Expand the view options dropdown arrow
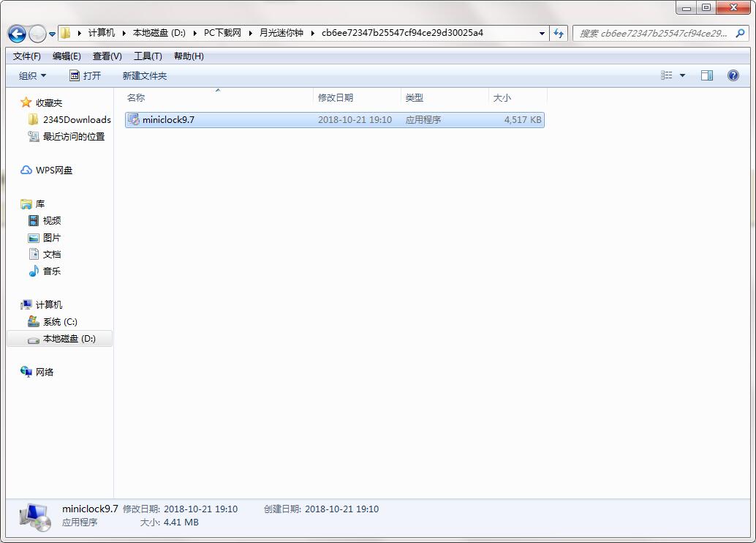 pos(682,75)
